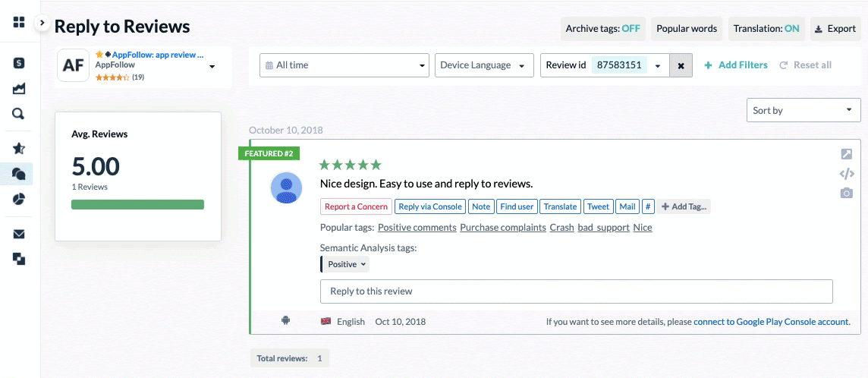Open the apps grid icon in sidebar
Screen dimensions: 868x378
[x=19, y=22]
